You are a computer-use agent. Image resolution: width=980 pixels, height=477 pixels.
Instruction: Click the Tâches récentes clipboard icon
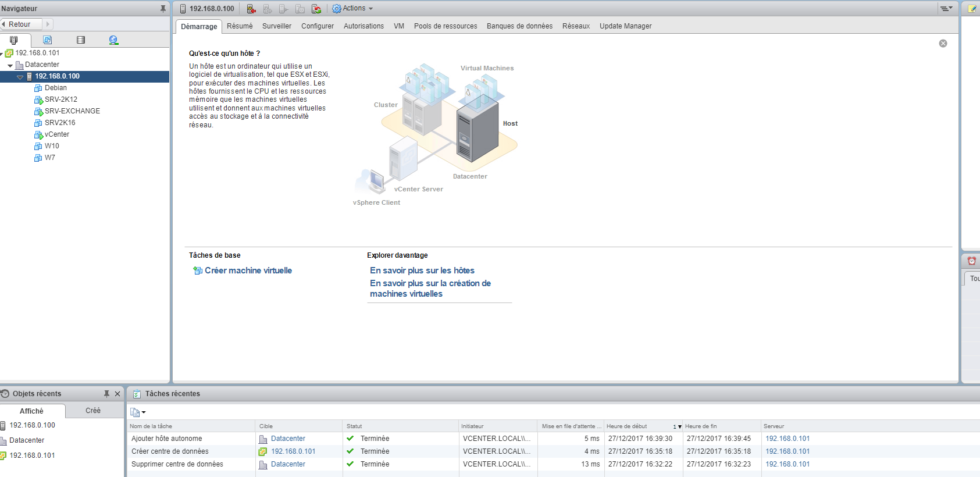137,394
